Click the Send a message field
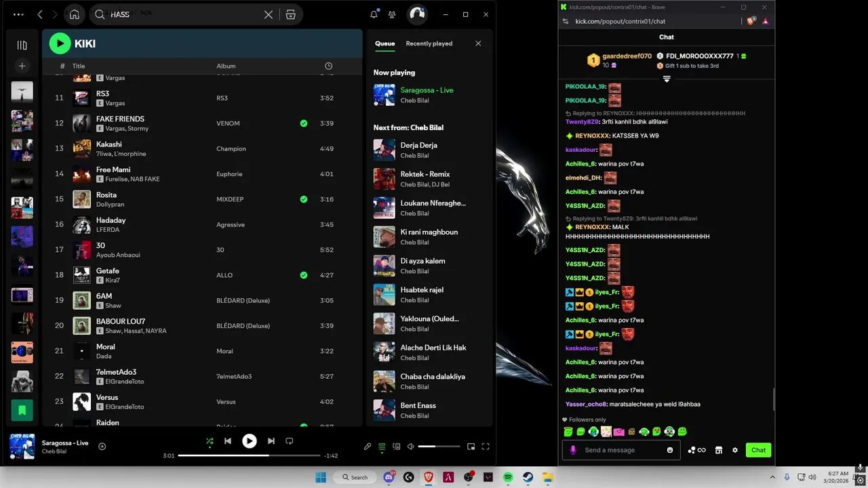The height and width of the screenshot is (488, 868). point(622,450)
